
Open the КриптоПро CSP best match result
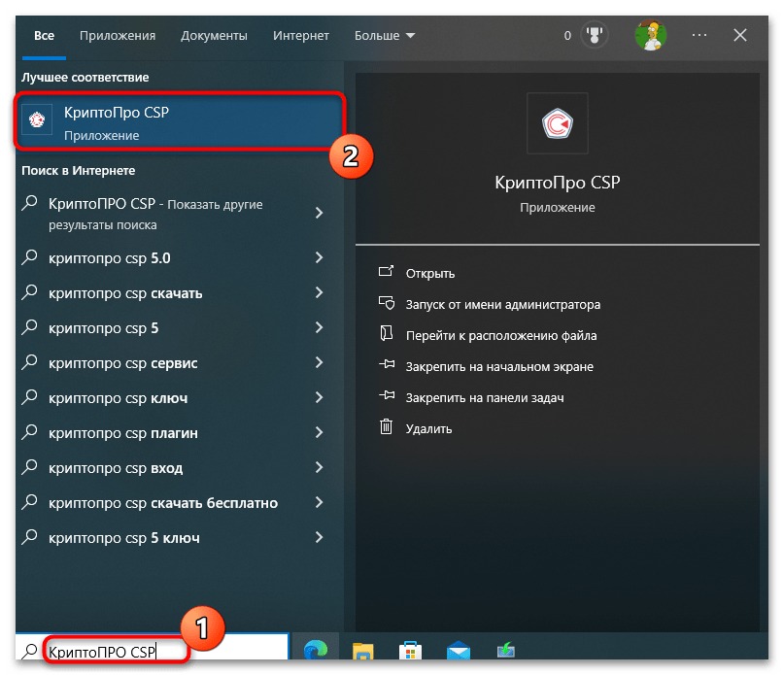180,120
